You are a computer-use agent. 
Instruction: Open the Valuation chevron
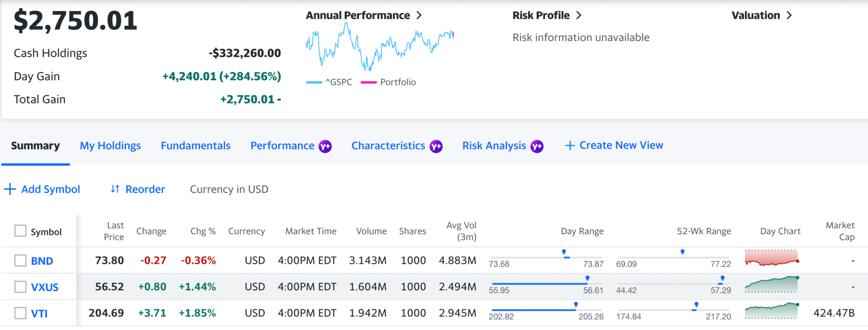[789, 16]
